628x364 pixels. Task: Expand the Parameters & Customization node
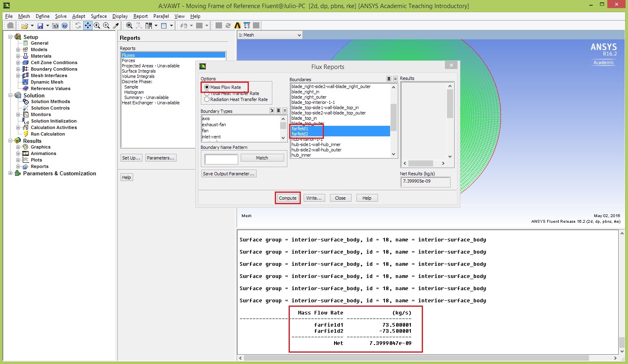(x=11, y=173)
